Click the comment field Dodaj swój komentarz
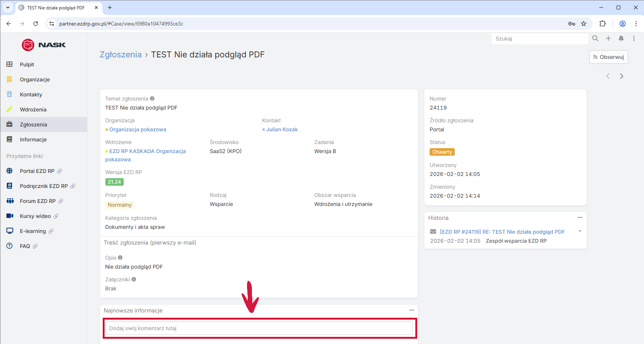This screenshot has width=644, height=344. coord(259,328)
